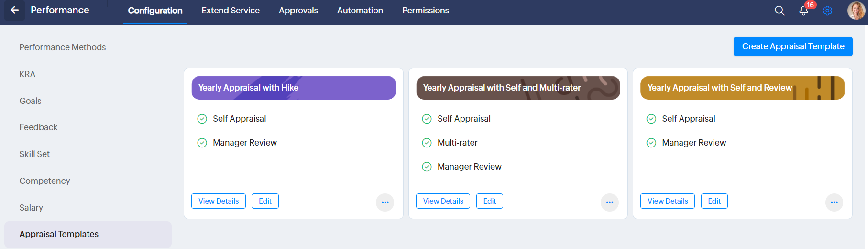Viewport: 868px width, 249px height.
Task: Open the search magnifier icon
Action: click(780, 11)
